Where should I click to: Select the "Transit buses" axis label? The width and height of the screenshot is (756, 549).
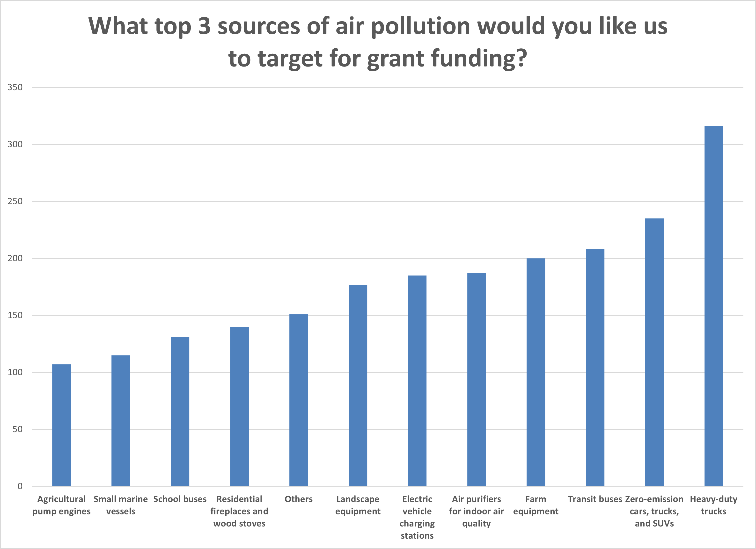[595, 499]
